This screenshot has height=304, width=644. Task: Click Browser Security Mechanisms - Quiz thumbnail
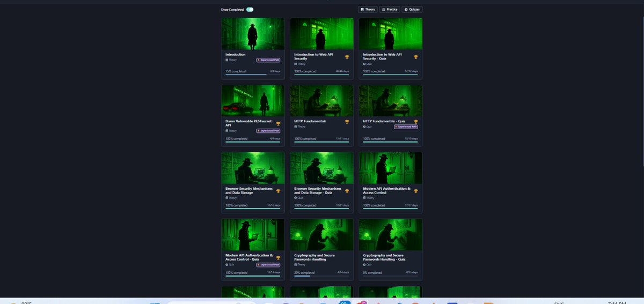pos(322,168)
